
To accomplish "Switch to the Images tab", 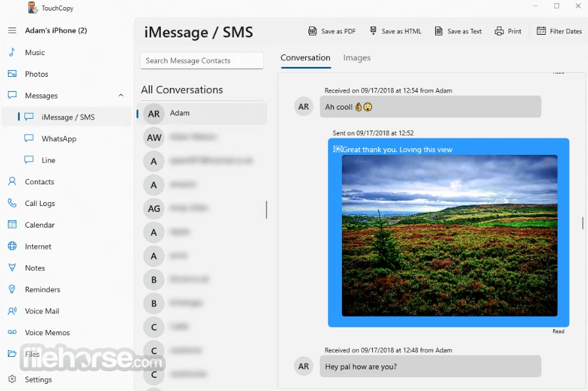I will 356,58.
